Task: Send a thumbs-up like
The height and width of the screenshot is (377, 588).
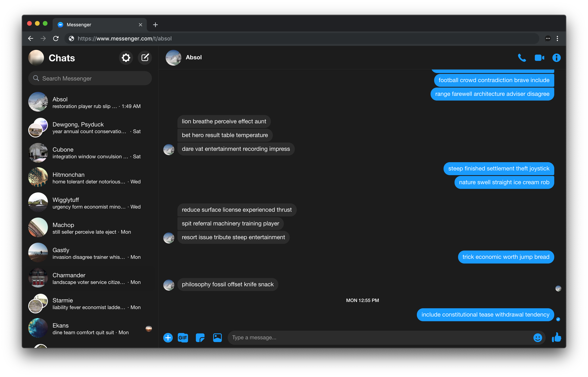Action: (x=556, y=337)
